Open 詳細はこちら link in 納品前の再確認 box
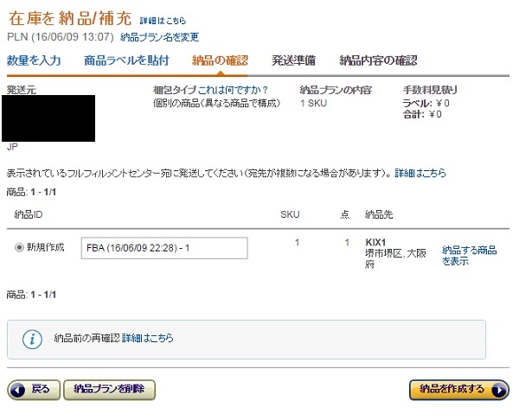 pyautogui.click(x=148, y=338)
